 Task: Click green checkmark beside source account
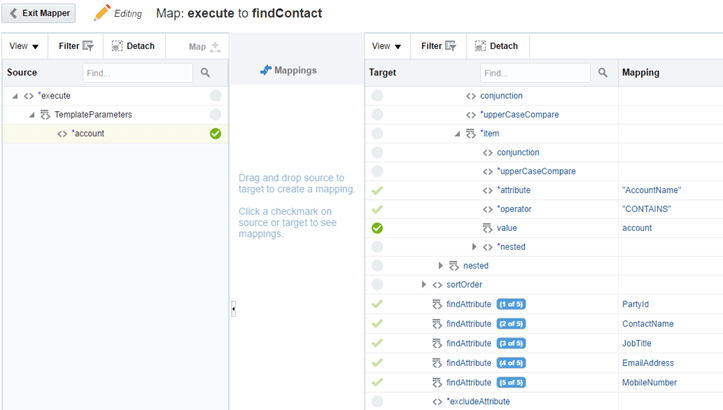pos(215,133)
